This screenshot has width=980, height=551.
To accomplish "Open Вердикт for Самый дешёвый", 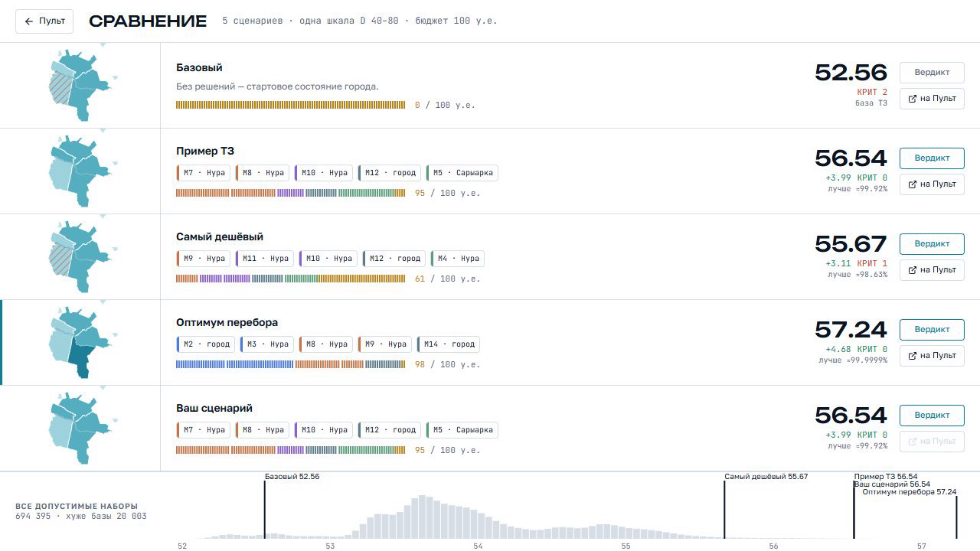I will (x=932, y=244).
